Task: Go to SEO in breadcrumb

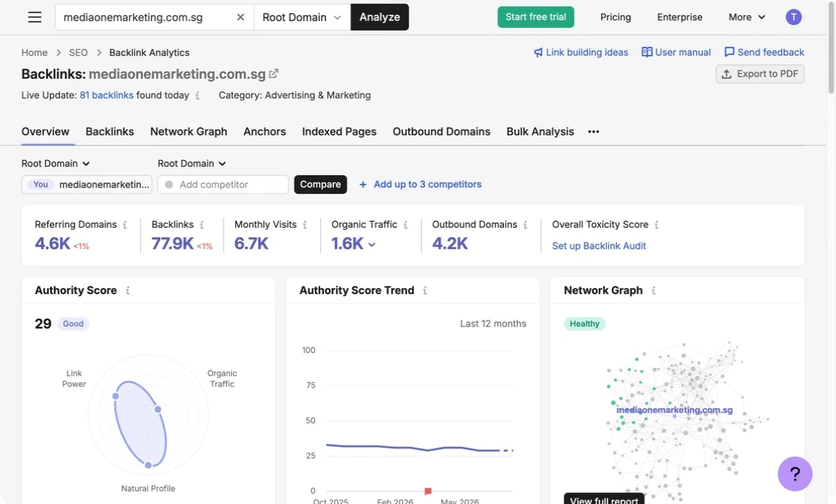Action: (x=78, y=53)
